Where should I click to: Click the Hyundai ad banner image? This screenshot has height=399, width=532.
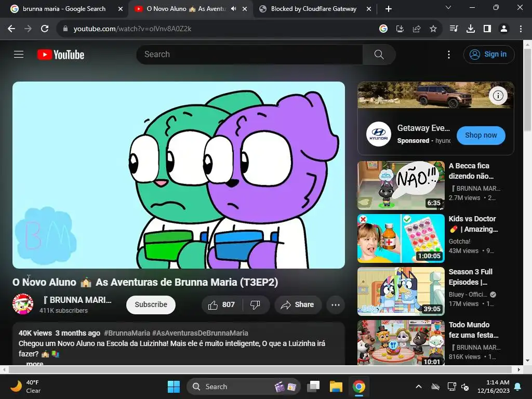436,96
